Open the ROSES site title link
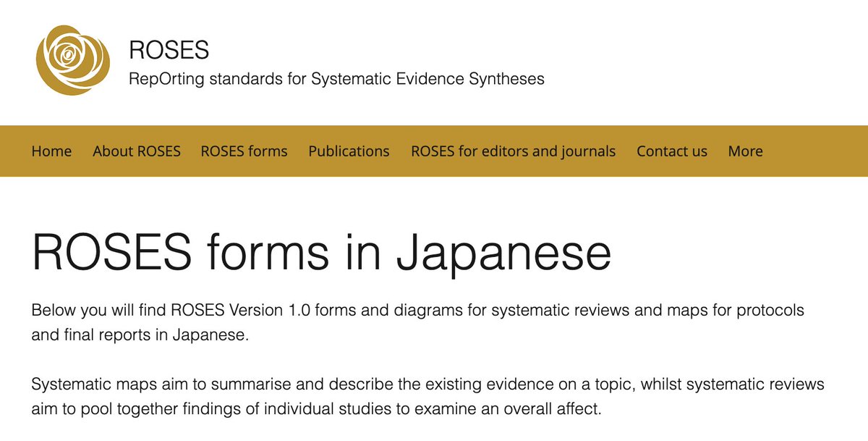This screenshot has height=441, width=868. pos(169,50)
